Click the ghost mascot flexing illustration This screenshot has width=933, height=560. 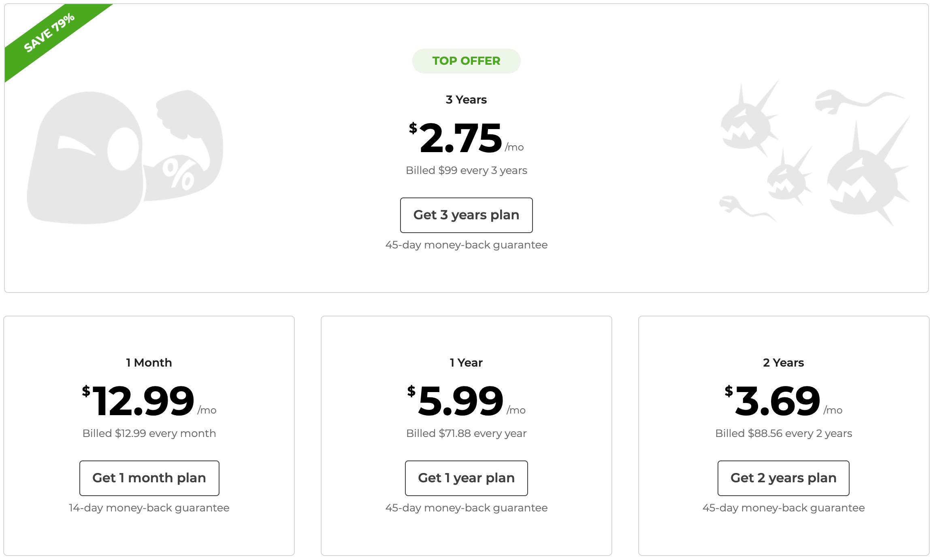125,157
